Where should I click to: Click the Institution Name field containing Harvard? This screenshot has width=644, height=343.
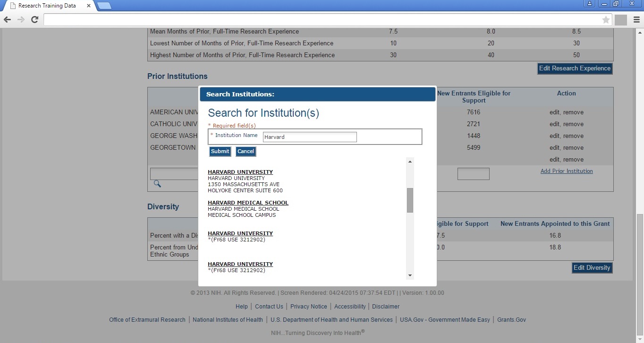pos(310,137)
